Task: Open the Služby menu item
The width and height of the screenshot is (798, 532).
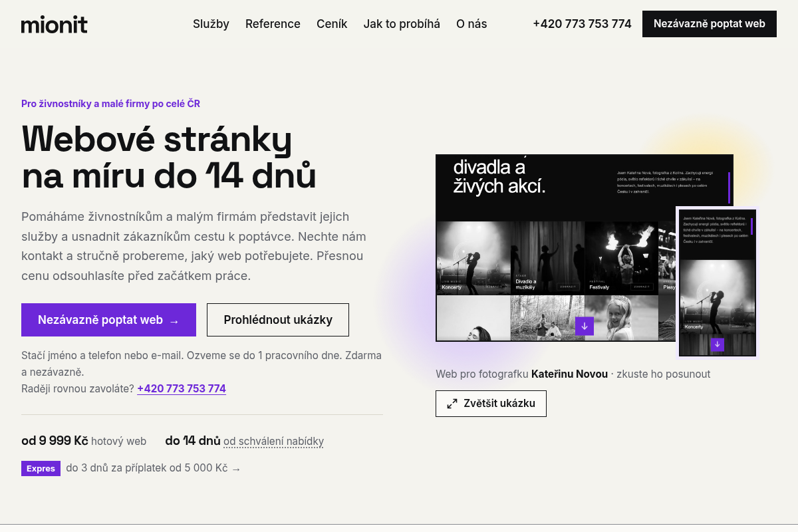Action: tap(211, 24)
